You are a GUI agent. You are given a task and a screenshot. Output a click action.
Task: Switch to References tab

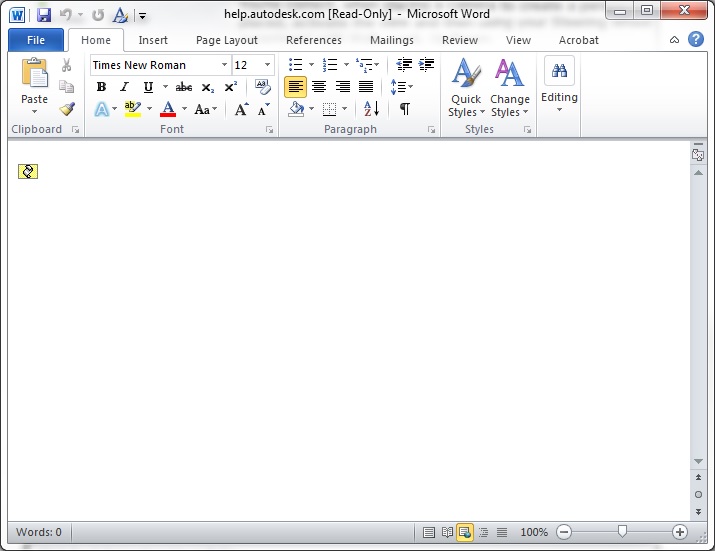(314, 40)
